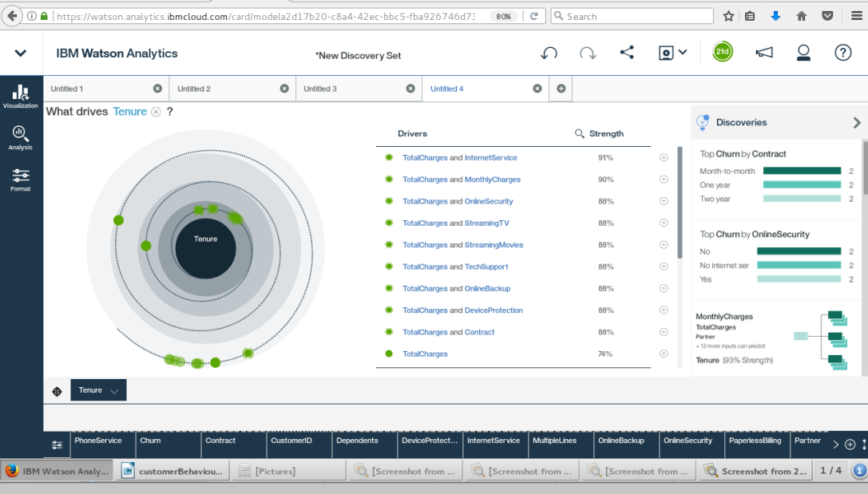This screenshot has width=868, height=494.
Task: Open the TotalCharges and TechSupport driver
Action: 455,267
